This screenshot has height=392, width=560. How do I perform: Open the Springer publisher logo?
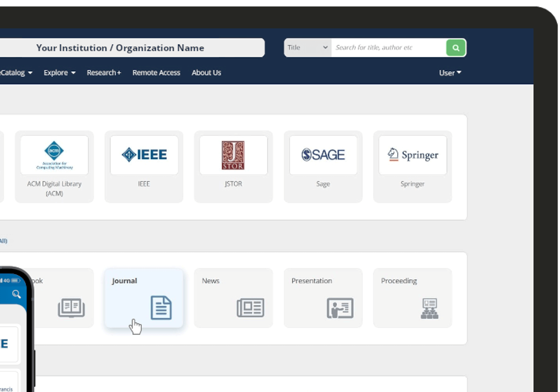coord(413,155)
